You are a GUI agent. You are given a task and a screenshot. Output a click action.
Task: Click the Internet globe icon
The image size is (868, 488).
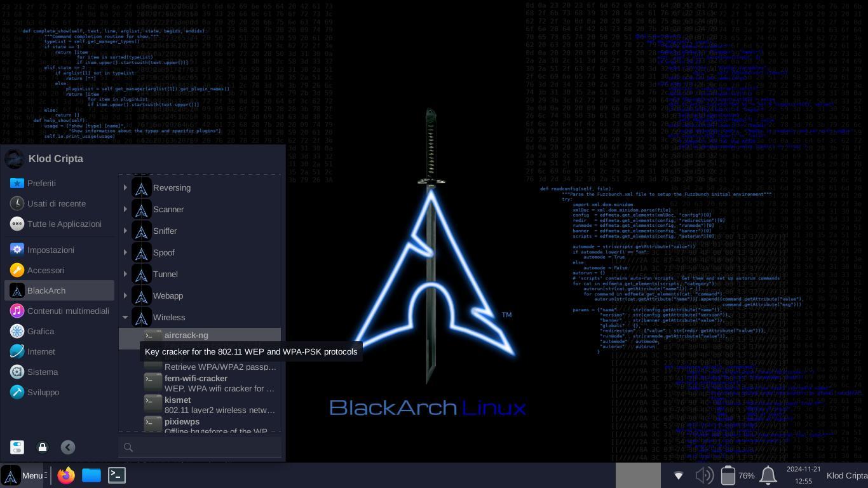(17, 351)
